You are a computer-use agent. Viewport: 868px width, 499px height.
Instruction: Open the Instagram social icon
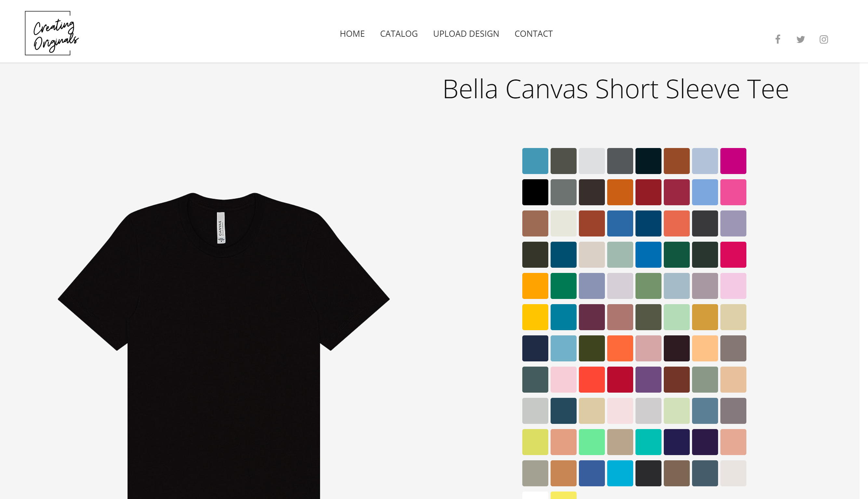tap(823, 39)
